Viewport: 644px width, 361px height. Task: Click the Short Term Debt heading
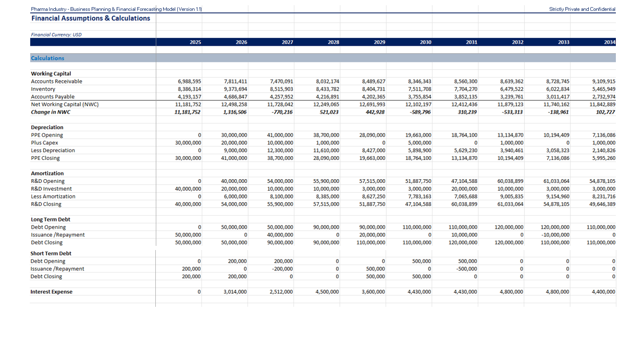point(51,254)
